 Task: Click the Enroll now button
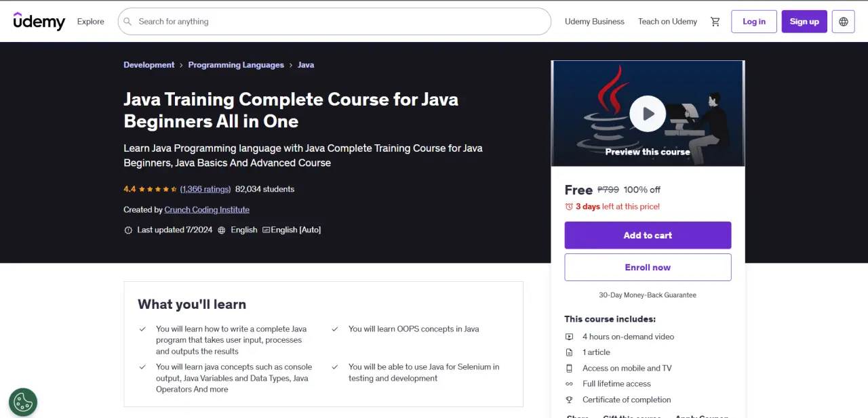[648, 267]
